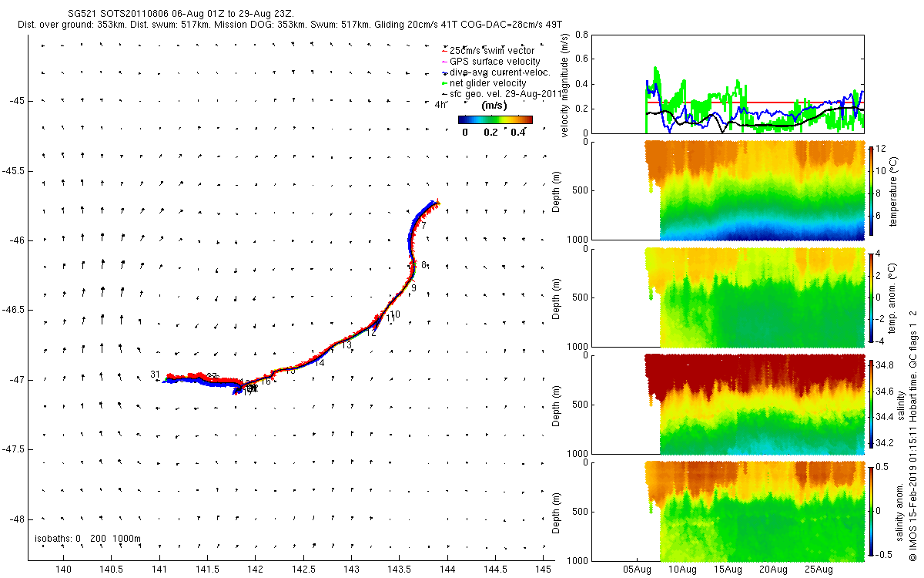Click the day "12" marker on the glider track
This screenshot has height=578, width=924.
[371, 333]
